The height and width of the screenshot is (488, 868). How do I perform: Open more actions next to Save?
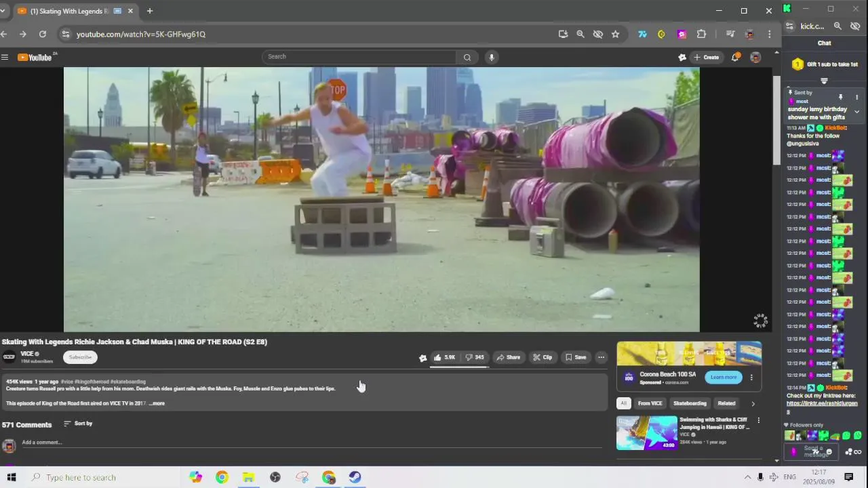(601, 357)
